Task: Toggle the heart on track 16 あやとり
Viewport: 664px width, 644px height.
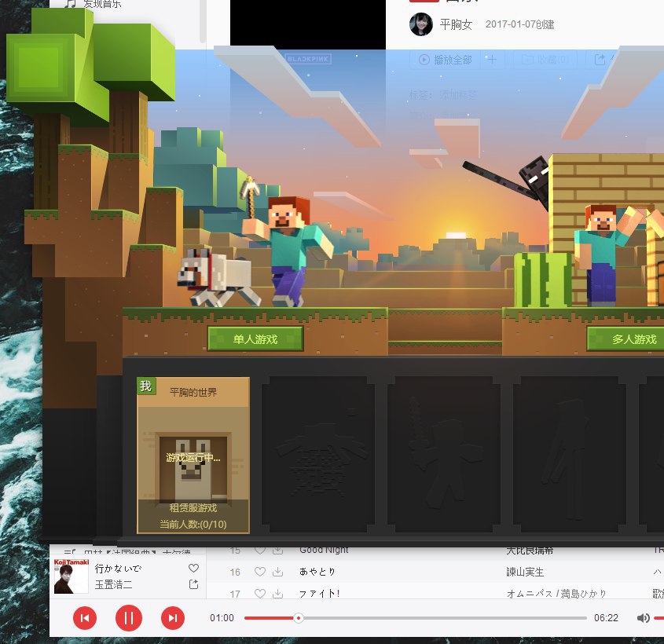Action: coord(260,572)
